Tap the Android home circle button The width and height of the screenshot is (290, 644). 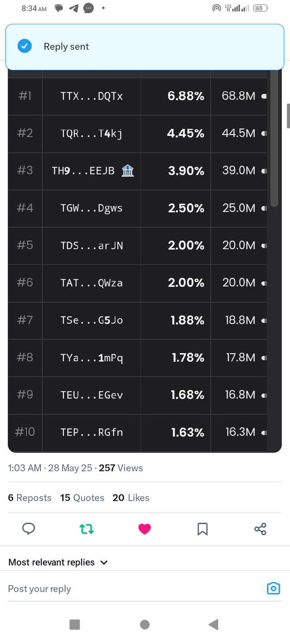145,625
